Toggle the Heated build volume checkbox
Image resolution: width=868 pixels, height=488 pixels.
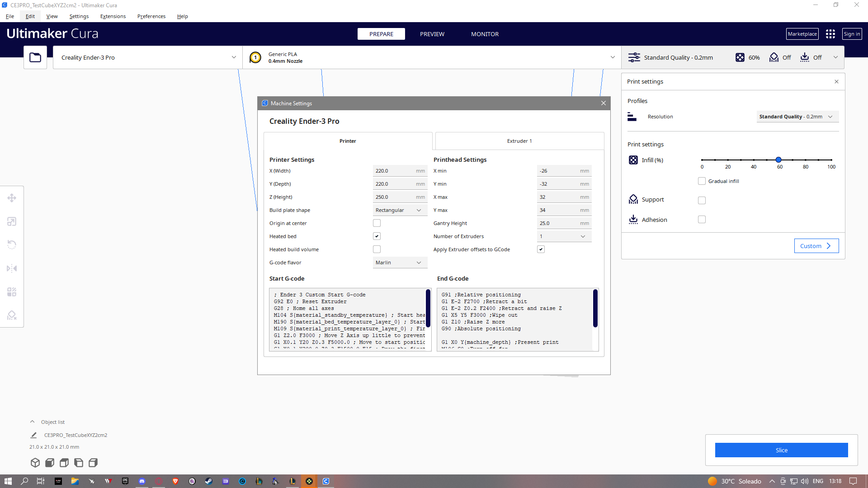[377, 249]
